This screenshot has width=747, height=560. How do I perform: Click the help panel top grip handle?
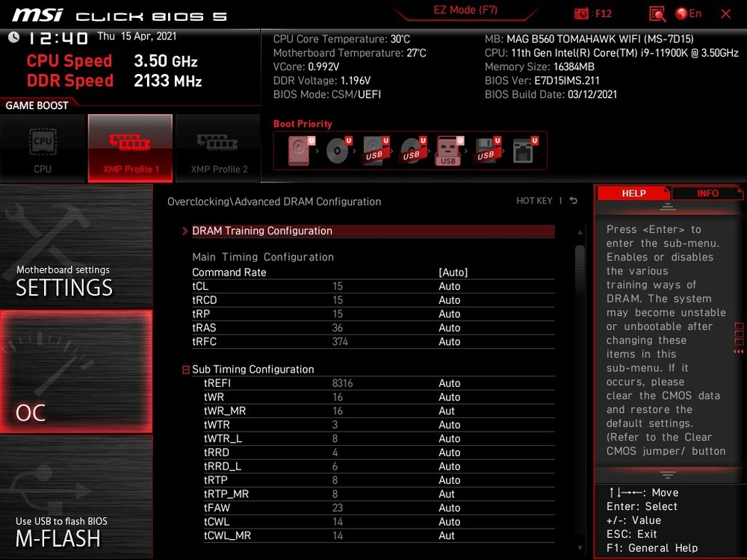click(x=667, y=206)
